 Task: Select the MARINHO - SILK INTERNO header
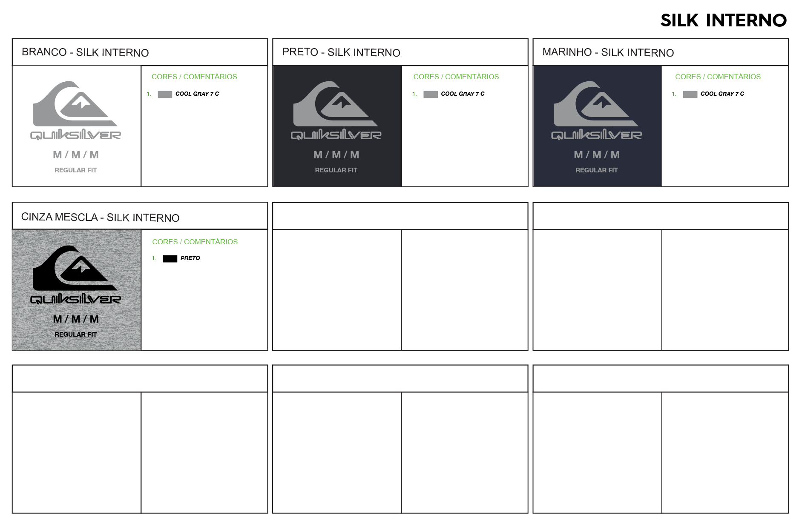pyautogui.click(x=608, y=52)
